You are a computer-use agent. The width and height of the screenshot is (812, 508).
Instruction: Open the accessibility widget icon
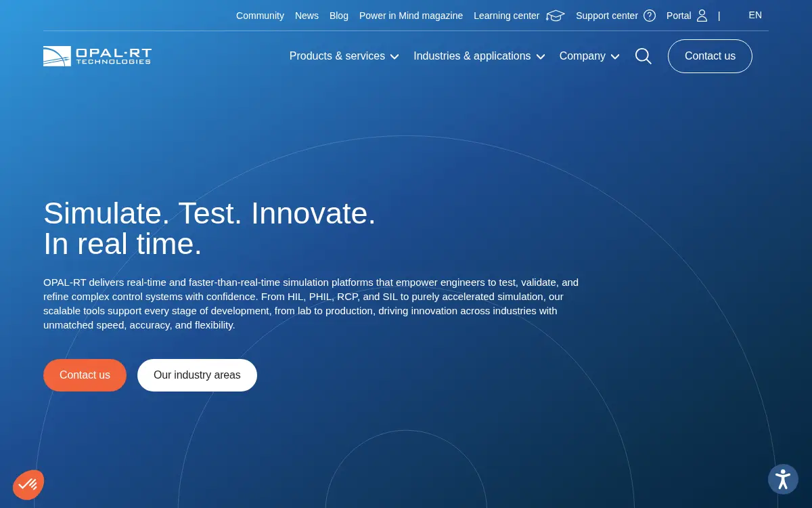783,480
